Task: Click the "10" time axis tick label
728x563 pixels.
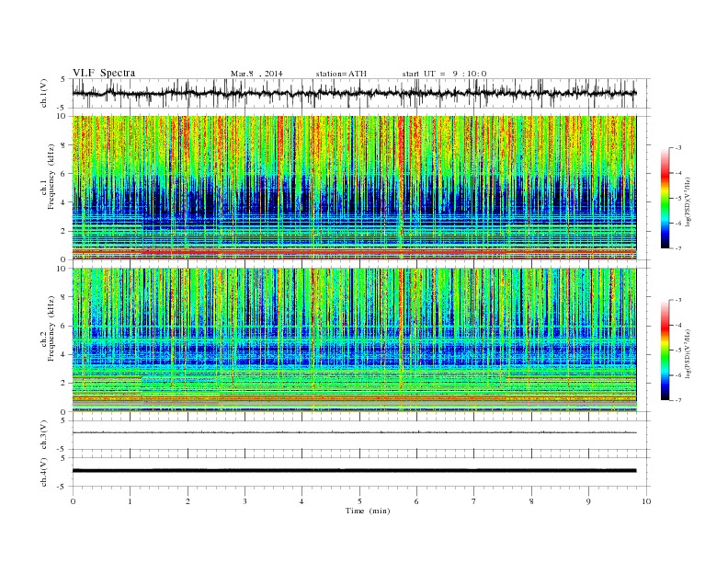Action: pos(646,501)
